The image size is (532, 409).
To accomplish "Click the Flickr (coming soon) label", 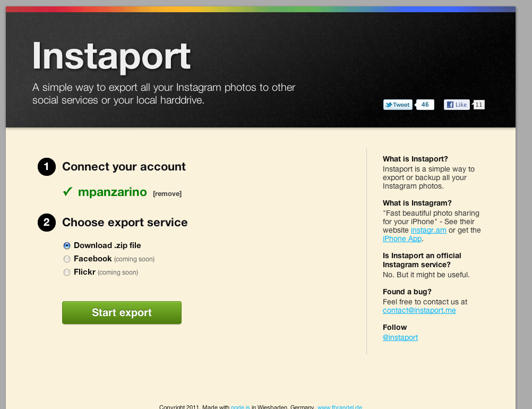I will (x=106, y=272).
